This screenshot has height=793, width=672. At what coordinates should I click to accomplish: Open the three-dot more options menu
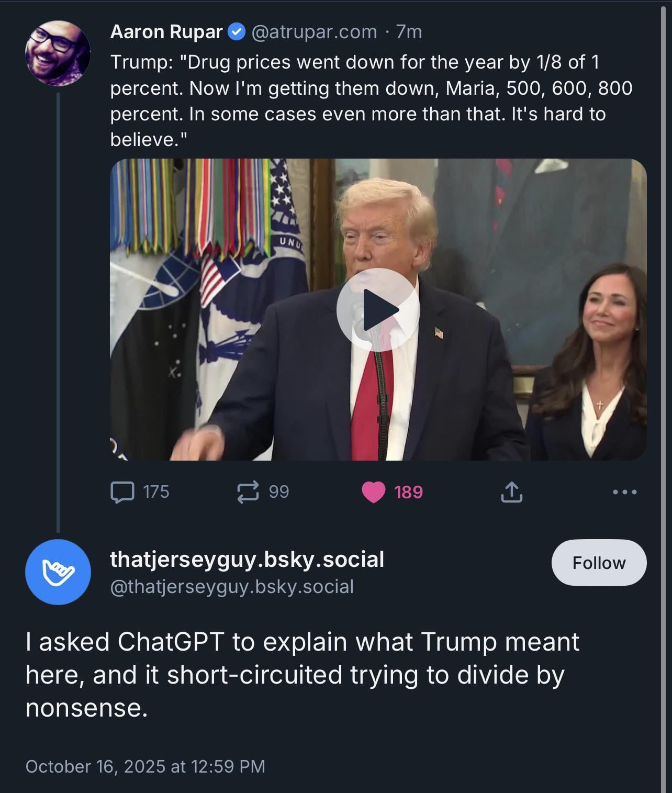click(x=624, y=492)
